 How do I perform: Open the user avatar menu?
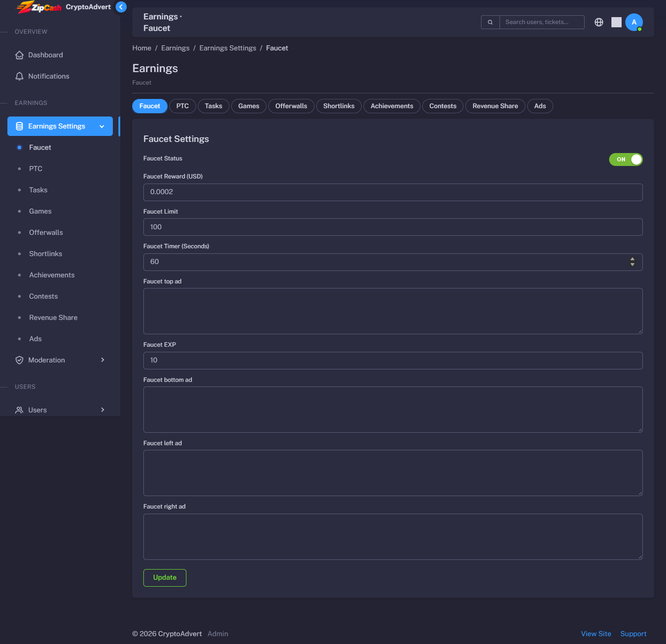tap(634, 22)
